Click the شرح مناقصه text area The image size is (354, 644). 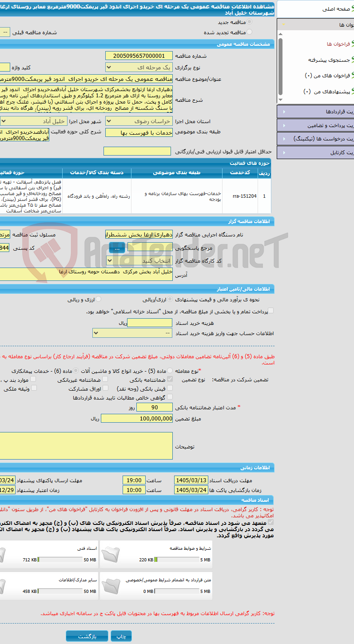[86, 99]
